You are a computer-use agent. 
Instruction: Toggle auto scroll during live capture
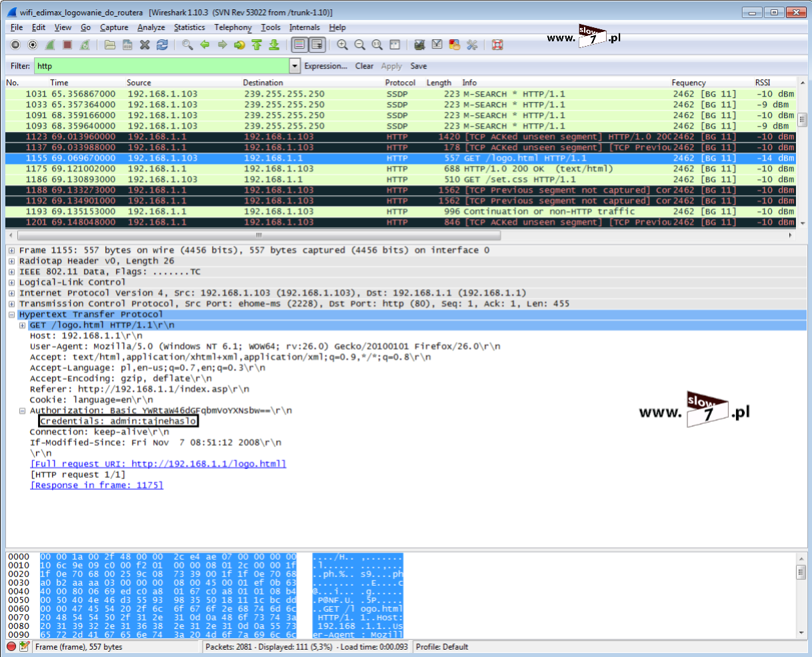[x=317, y=45]
